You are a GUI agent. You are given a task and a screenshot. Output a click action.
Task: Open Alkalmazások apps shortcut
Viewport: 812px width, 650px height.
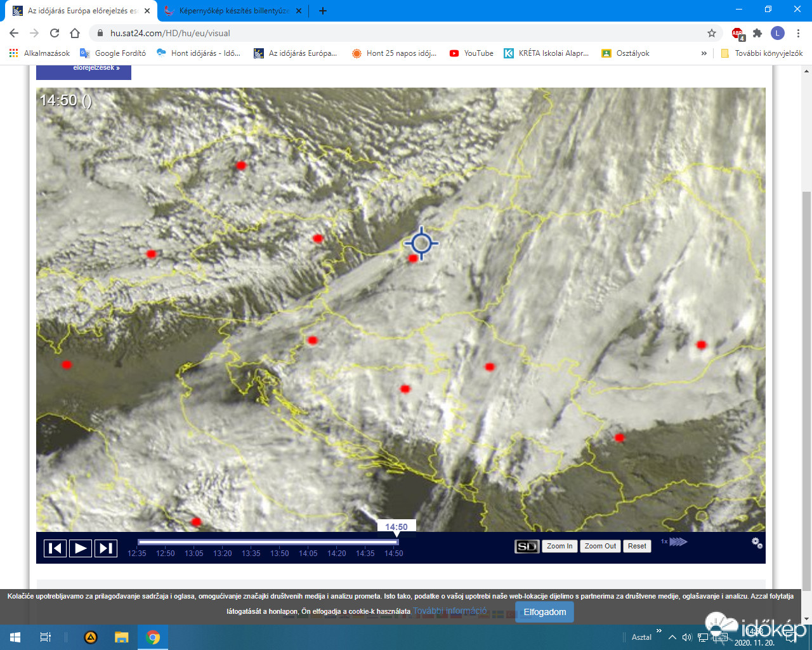point(39,53)
